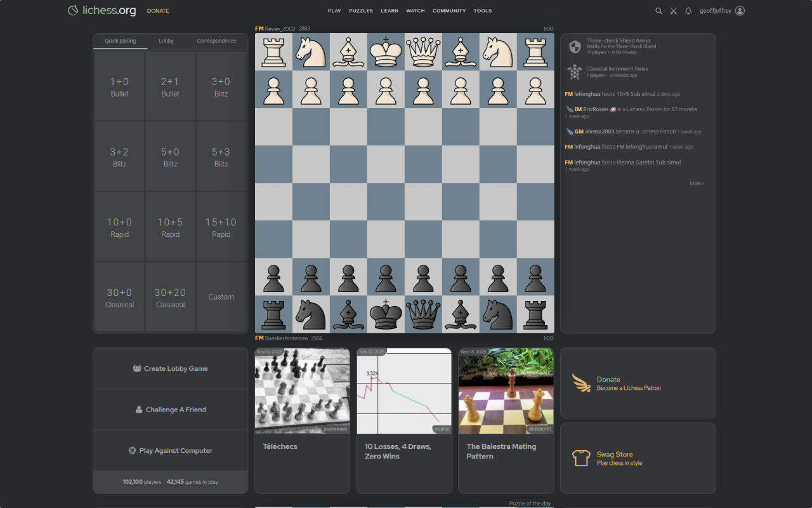
Task: Click the Challenge A Friend person icon
Action: click(139, 410)
